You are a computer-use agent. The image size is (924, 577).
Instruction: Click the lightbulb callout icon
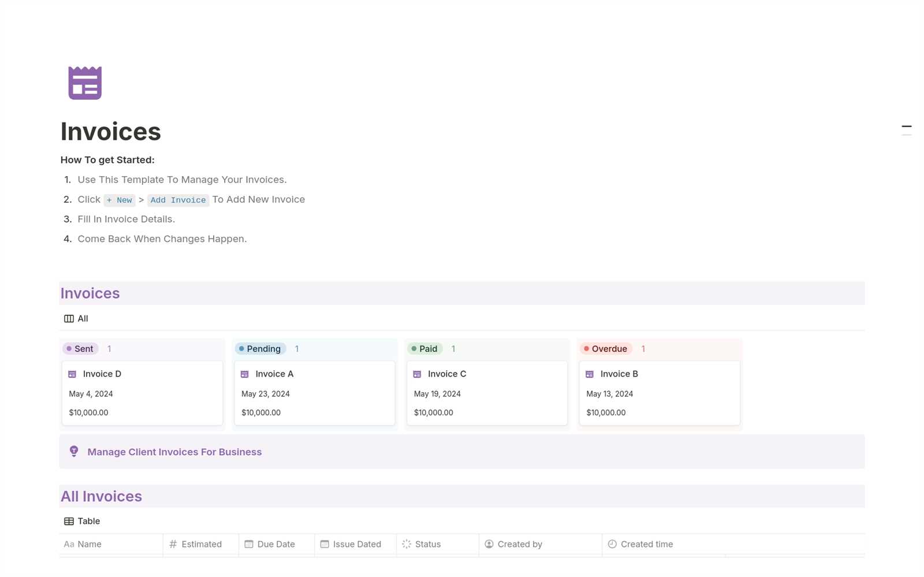point(74,452)
